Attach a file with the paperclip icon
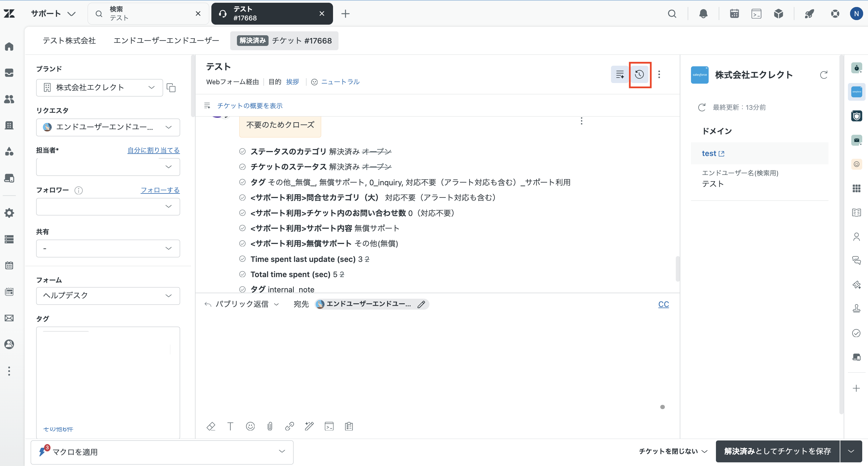This screenshot has width=868, height=466. click(269, 426)
